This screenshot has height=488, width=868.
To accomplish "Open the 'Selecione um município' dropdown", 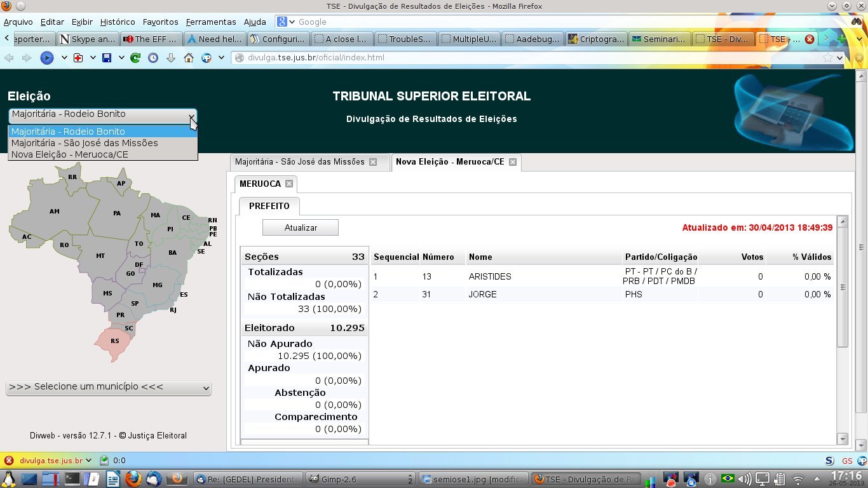I will (108, 387).
